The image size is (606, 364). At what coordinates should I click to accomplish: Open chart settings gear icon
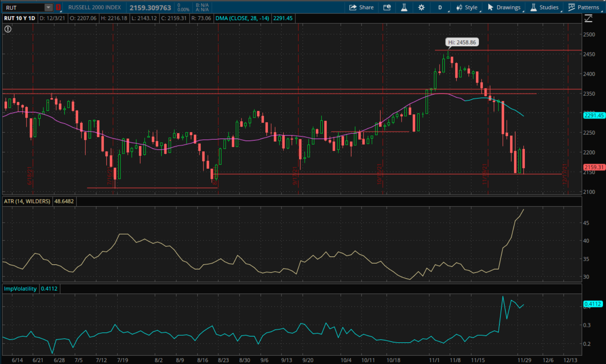421,7
